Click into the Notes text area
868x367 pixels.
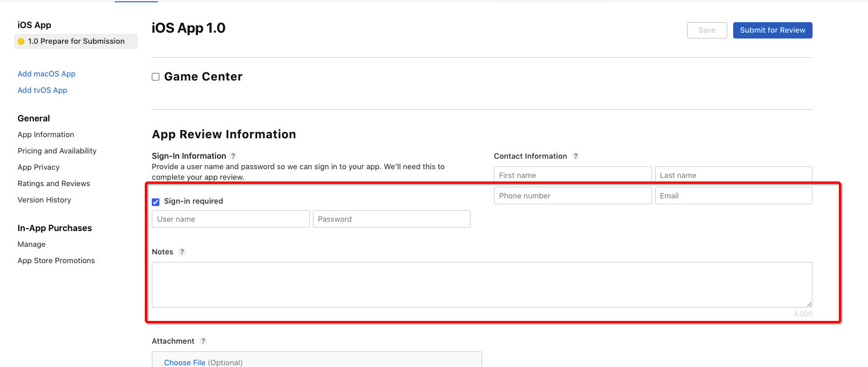[x=482, y=285]
